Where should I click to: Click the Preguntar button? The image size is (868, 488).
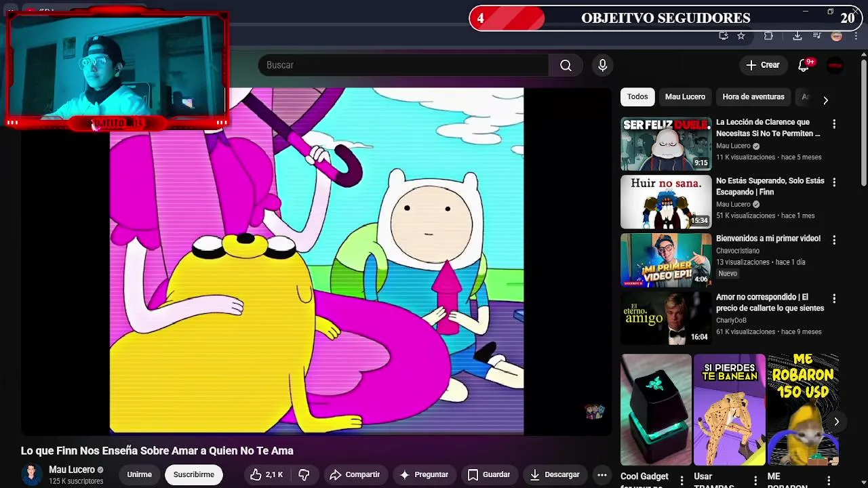coord(424,474)
